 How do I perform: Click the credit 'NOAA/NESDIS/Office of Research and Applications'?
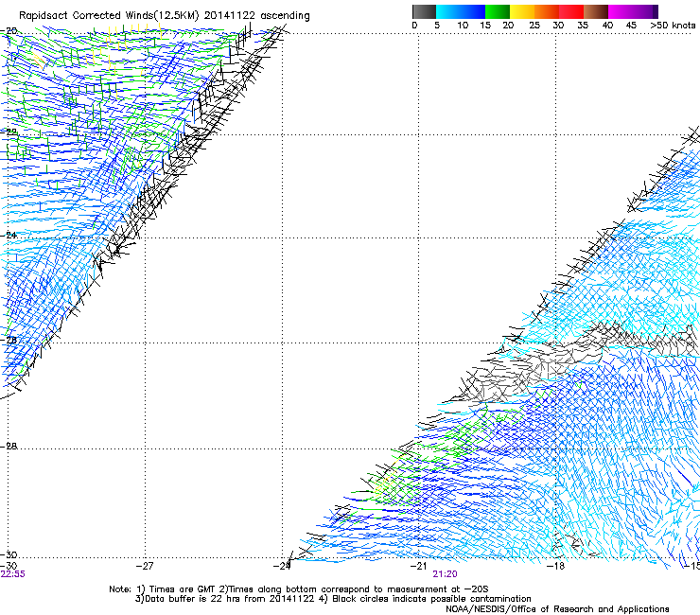[557, 609]
